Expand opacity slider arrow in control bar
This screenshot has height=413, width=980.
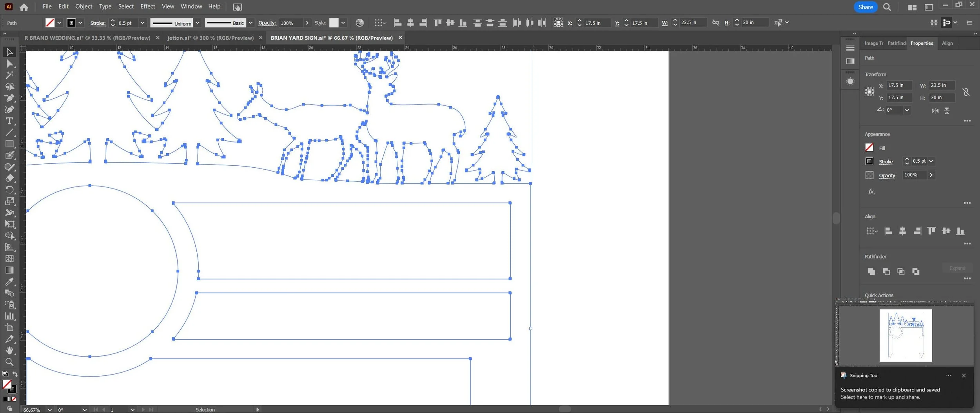307,23
